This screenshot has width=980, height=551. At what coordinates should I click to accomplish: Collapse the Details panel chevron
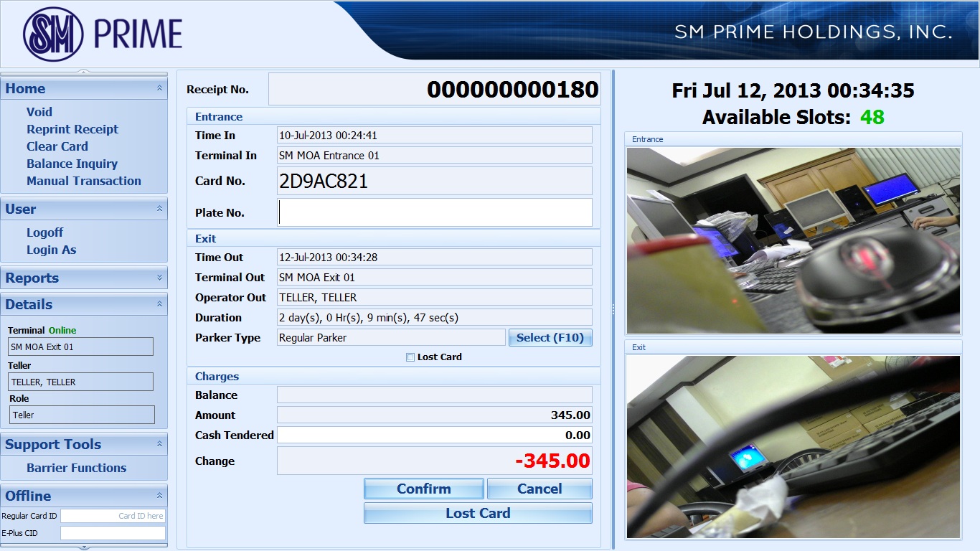[x=159, y=304]
